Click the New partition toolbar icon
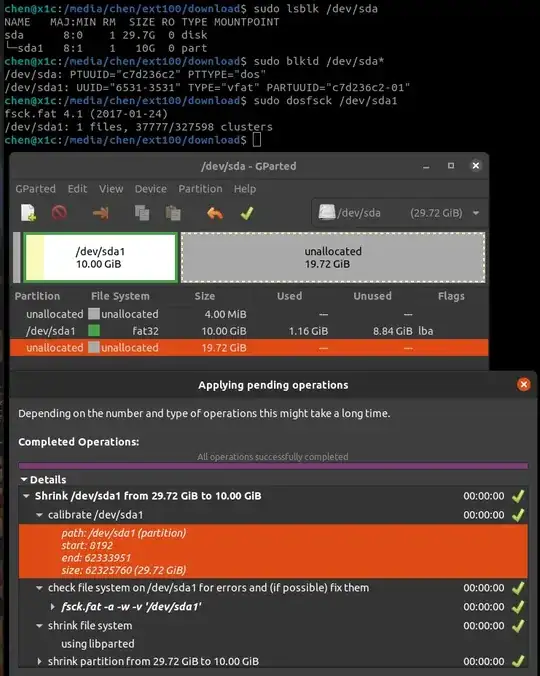This screenshot has width=540, height=676. [28, 213]
